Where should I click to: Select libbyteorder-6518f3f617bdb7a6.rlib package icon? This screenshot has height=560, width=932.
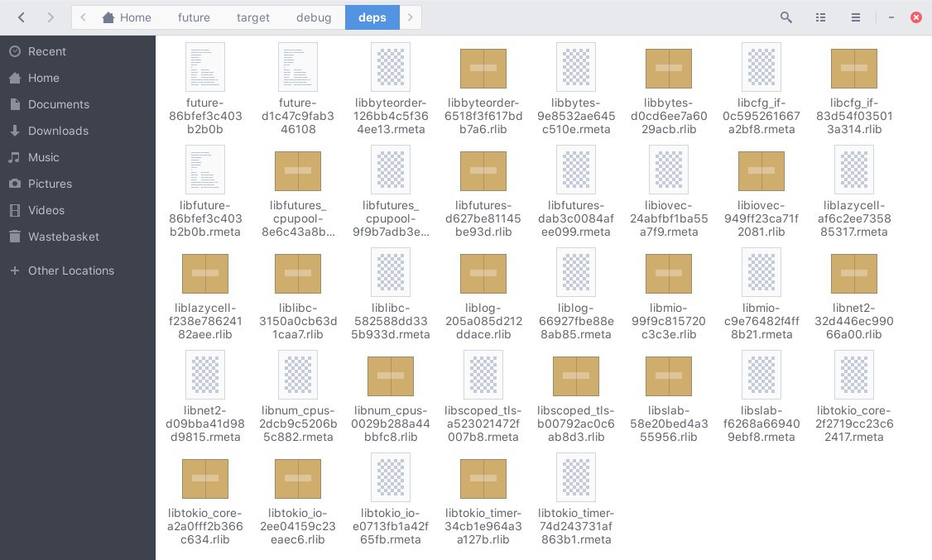(x=483, y=69)
